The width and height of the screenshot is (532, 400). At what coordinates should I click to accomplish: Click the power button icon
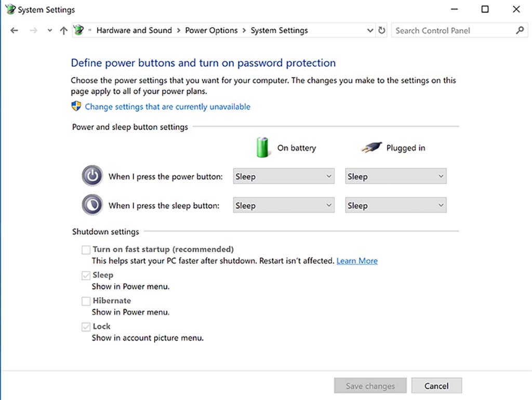[x=92, y=176]
